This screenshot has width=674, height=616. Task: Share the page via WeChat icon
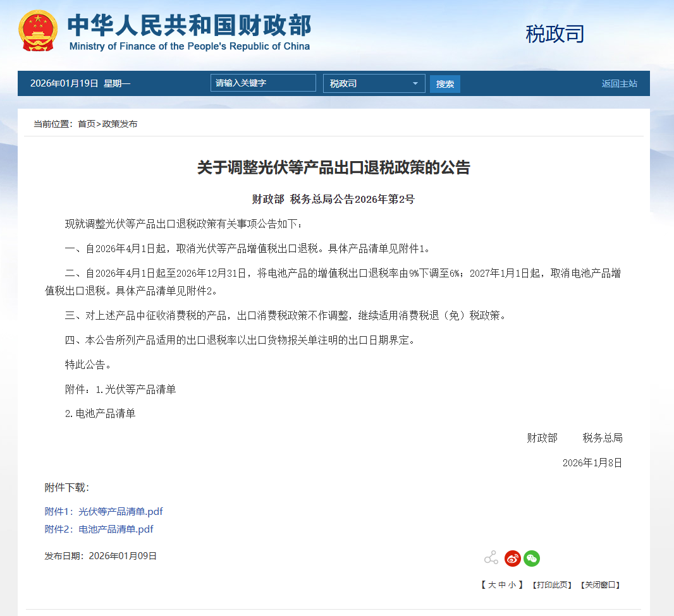coord(532,559)
